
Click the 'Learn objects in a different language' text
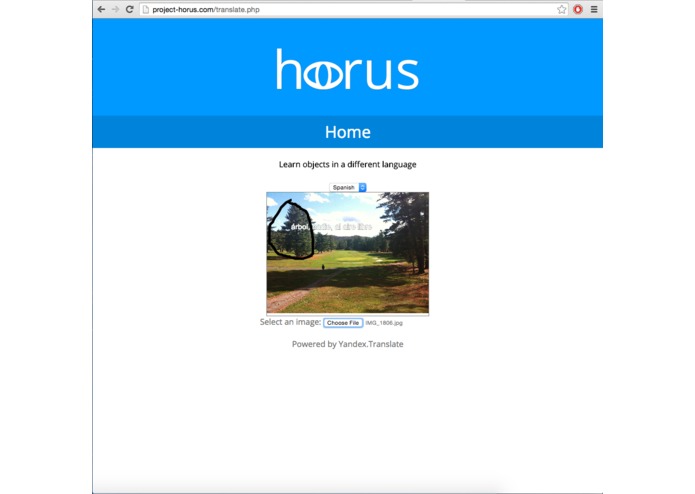[348, 164]
